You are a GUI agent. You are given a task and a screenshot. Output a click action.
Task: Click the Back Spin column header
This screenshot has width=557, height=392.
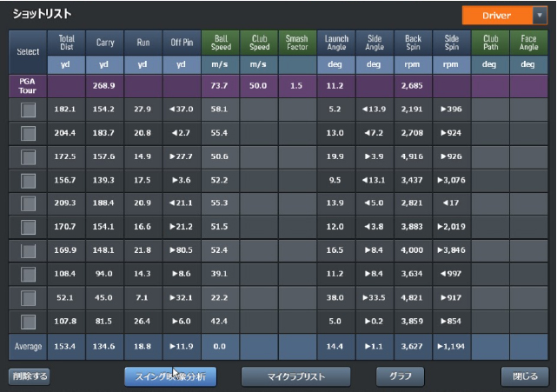point(413,43)
